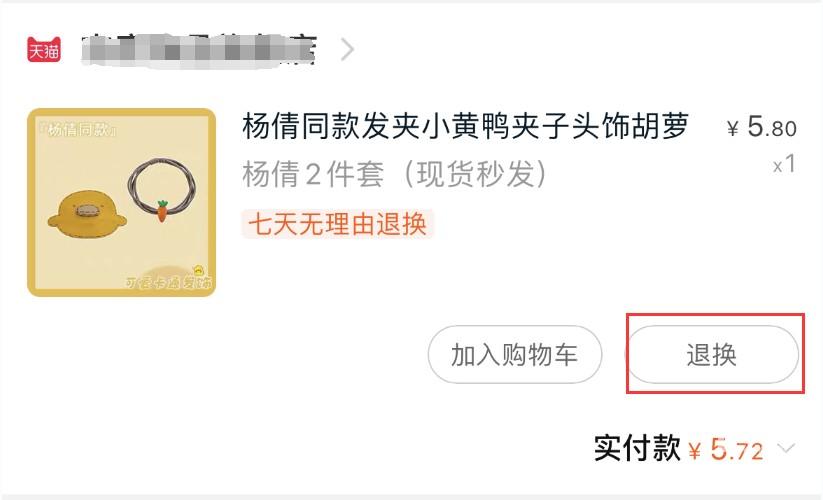Tap the blurred store name

click(x=199, y=50)
